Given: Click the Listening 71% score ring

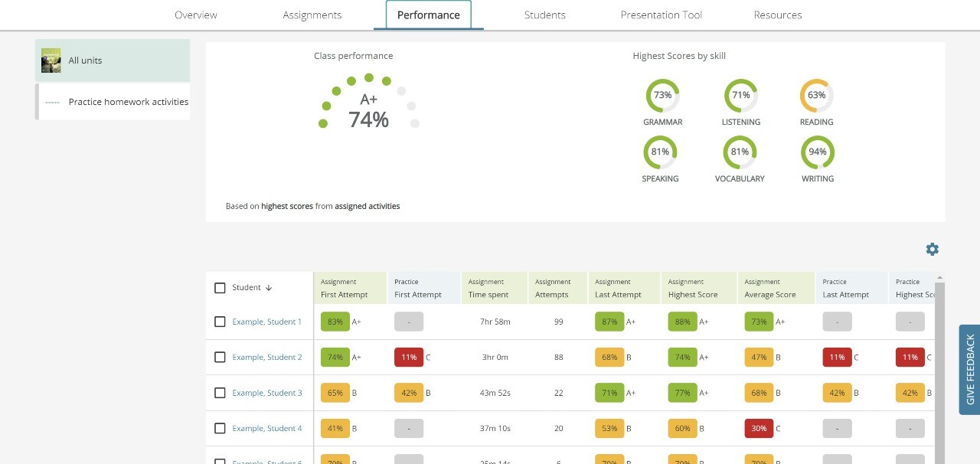Looking at the screenshot, I should (x=740, y=96).
